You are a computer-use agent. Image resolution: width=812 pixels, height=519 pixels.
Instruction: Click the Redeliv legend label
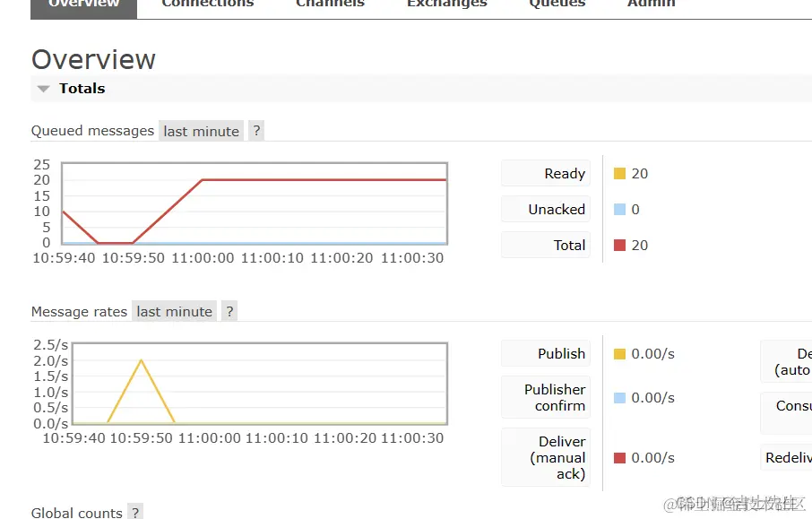(786, 457)
